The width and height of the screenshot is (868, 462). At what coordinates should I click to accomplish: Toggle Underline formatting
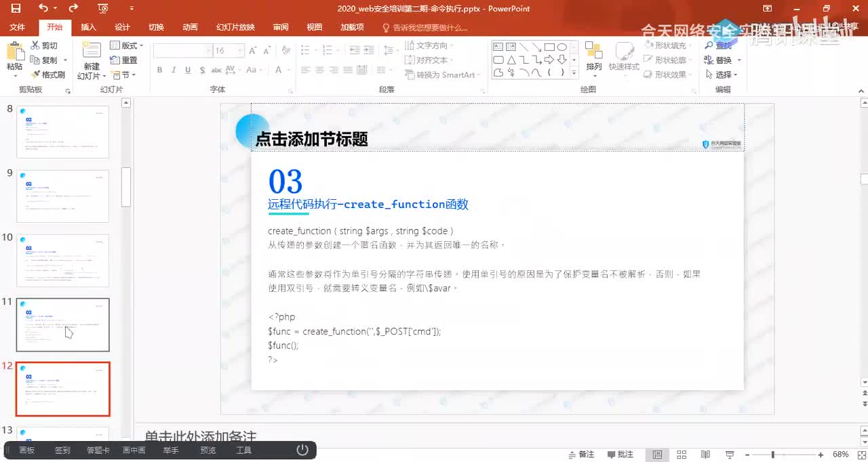(x=188, y=70)
